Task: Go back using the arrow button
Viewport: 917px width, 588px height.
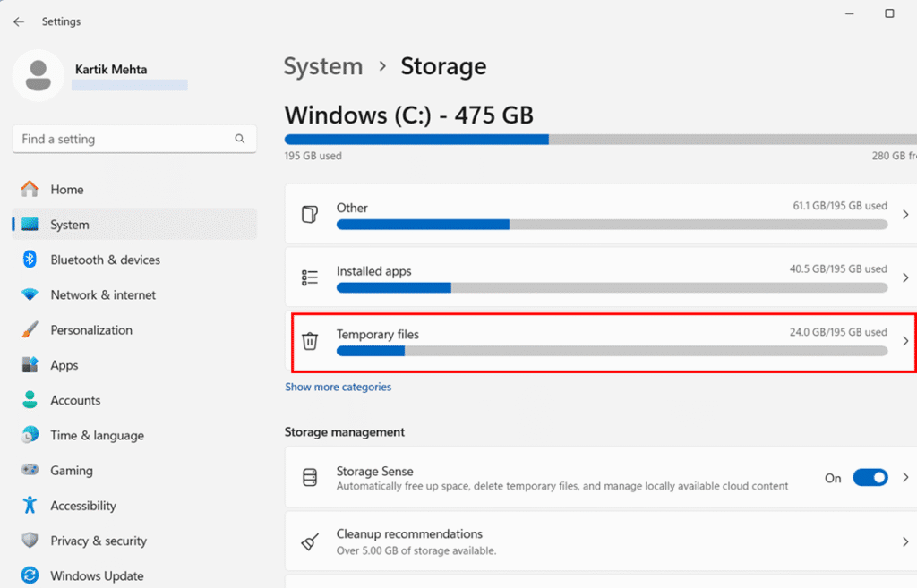Action: (x=18, y=21)
